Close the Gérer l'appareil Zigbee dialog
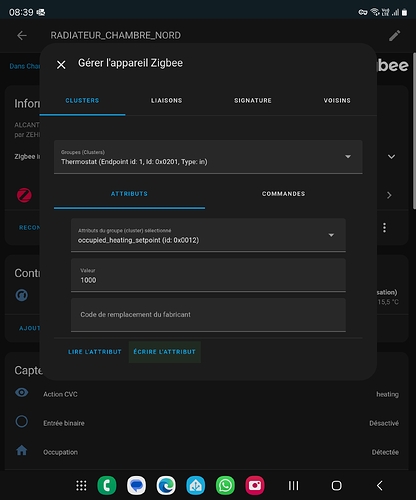Screen dimensions: 416x500 click(61, 65)
